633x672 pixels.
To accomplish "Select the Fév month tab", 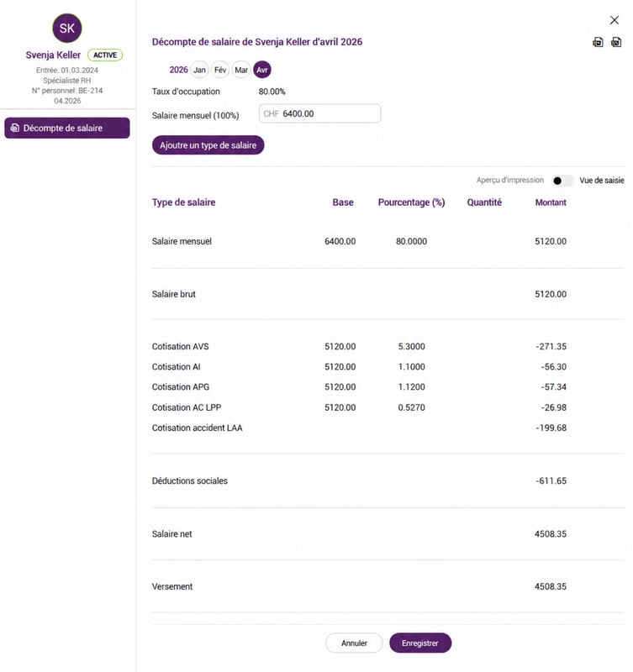I will (x=220, y=70).
